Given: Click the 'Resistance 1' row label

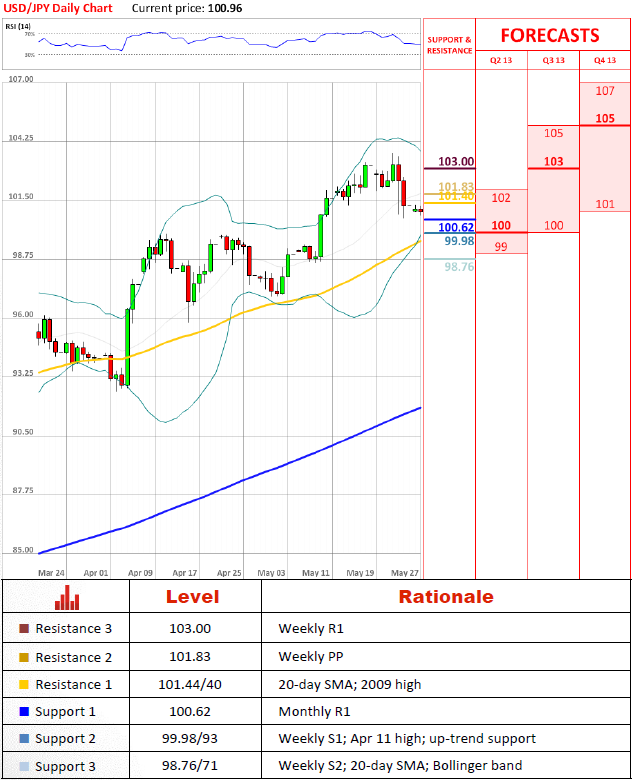Looking at the screenshot, I should [x=74, y=684].
